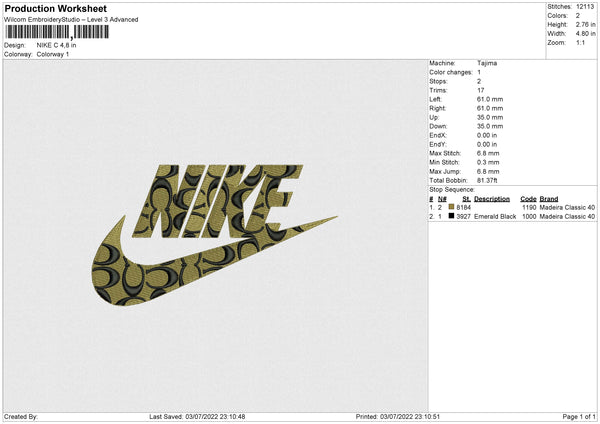
Task: Click the Code column header
Action: 528,199
